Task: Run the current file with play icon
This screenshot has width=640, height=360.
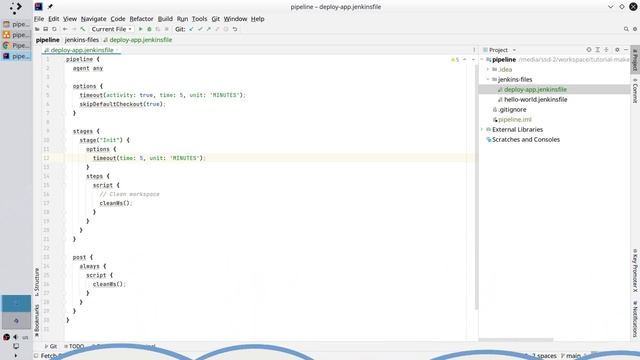Action: coord(140,29)
